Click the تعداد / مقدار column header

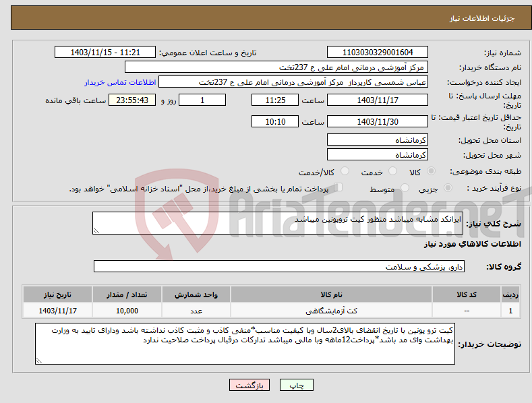[127, 294]
